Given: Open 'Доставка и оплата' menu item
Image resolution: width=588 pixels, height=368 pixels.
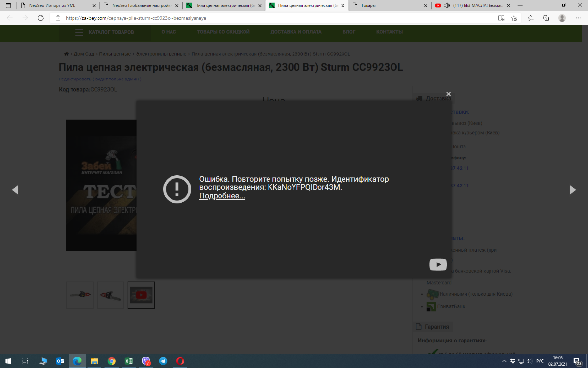Looking at the screenshot, I should [x=296, y=32].
